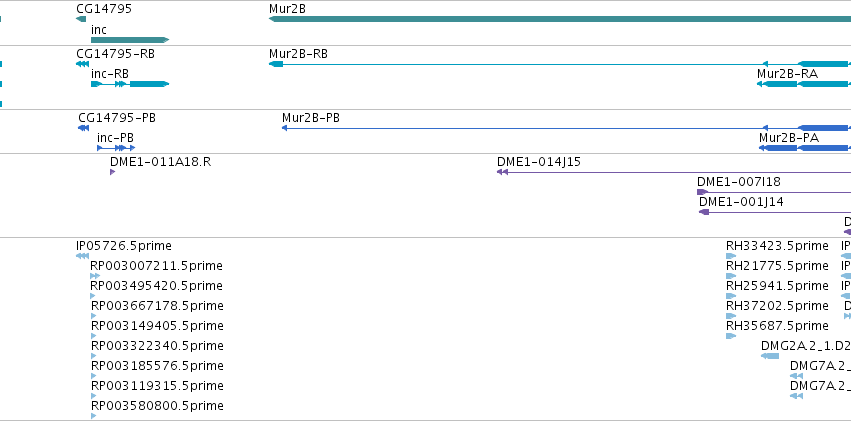Click the RP003580800.5prime label text
This screenshot has width=851, height=421.
click(157, 406)
